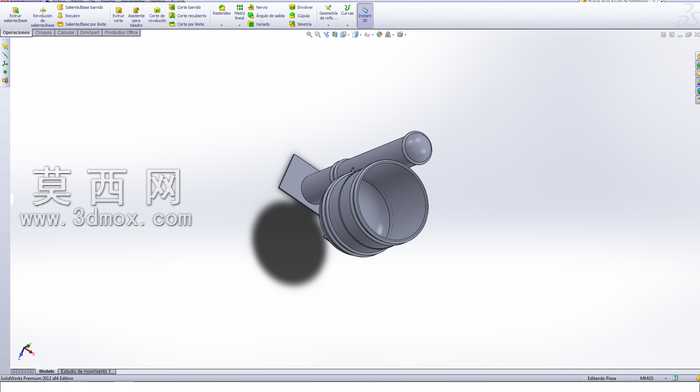
Task: Expand dropdown arrow under Redondeo
Action: coord(221,25)
